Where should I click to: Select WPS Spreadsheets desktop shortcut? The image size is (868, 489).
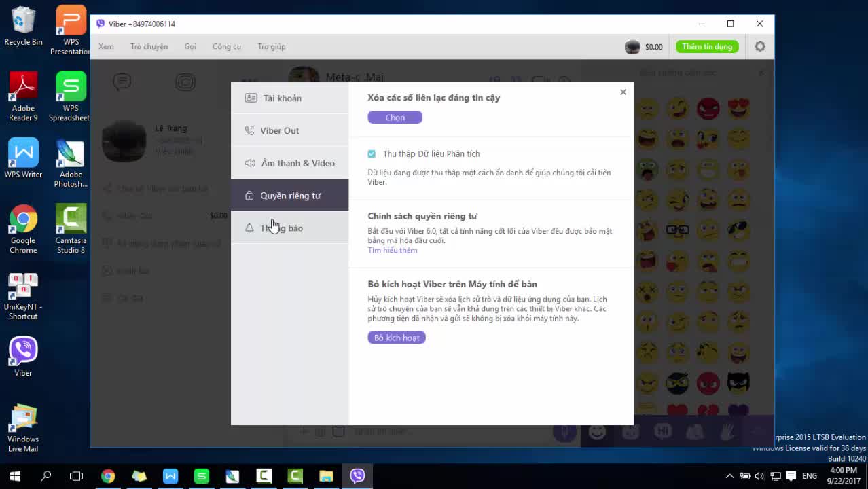tap(71, 96)
